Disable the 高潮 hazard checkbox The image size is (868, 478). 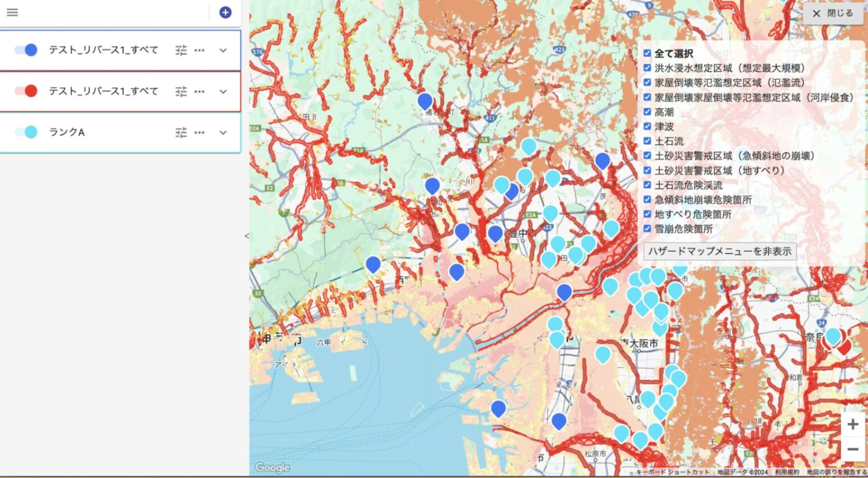647,112
